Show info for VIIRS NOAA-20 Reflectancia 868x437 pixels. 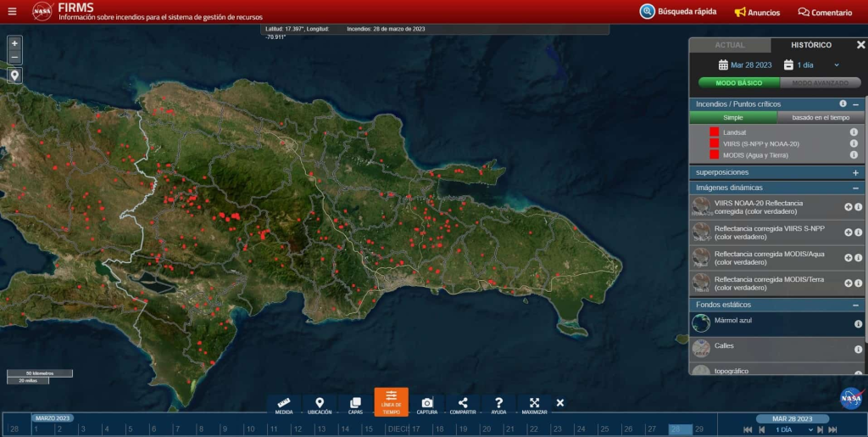(858, 207)
